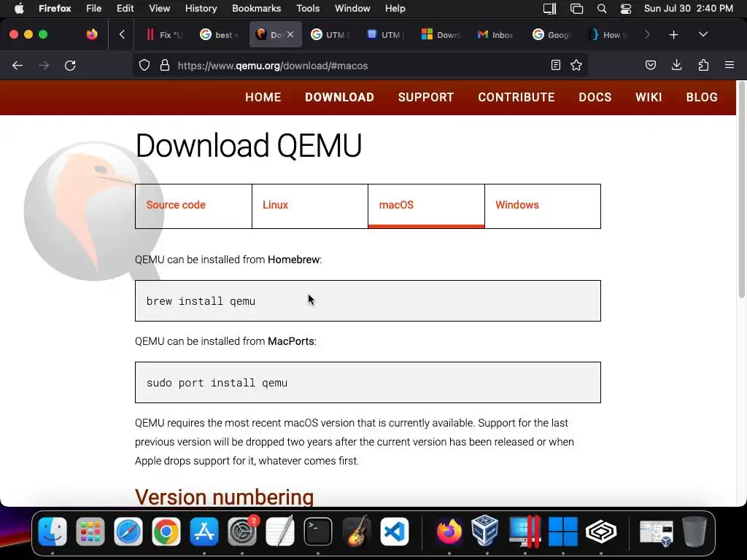Close the active Download QEMU tab
Screen dimensions: 747x560
290,34
